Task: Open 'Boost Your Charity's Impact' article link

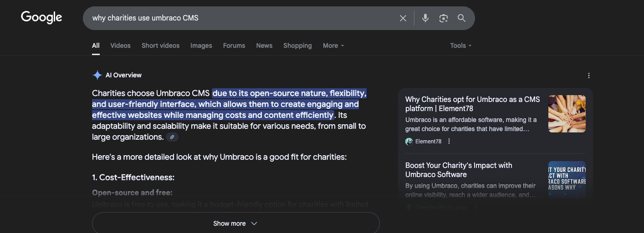Action: pyautogui.click(x=458, y=170)
